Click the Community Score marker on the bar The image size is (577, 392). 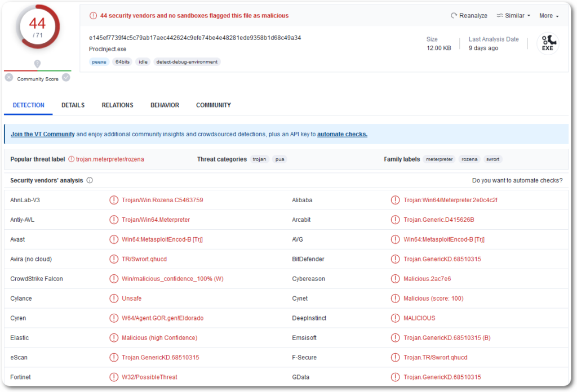tap(37, 64)
